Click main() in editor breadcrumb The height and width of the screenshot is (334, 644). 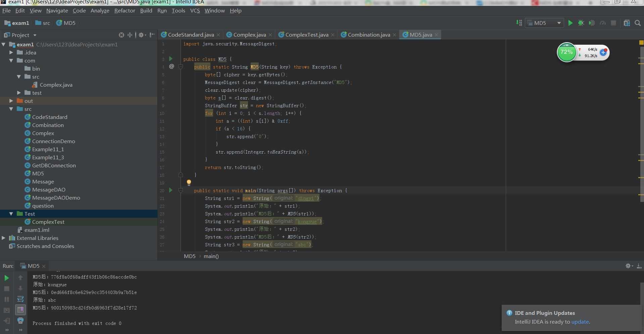[211, 256]
